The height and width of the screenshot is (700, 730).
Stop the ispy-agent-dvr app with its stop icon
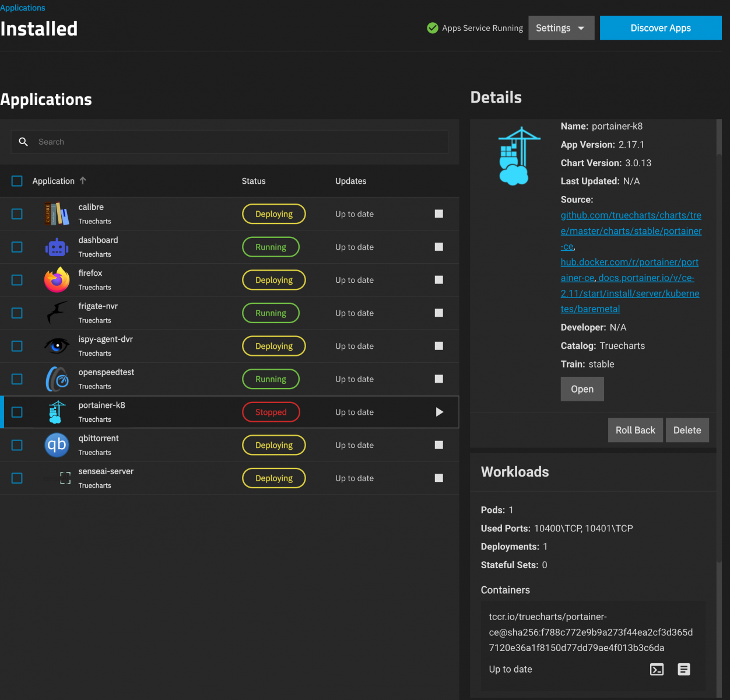coord(439,346)
